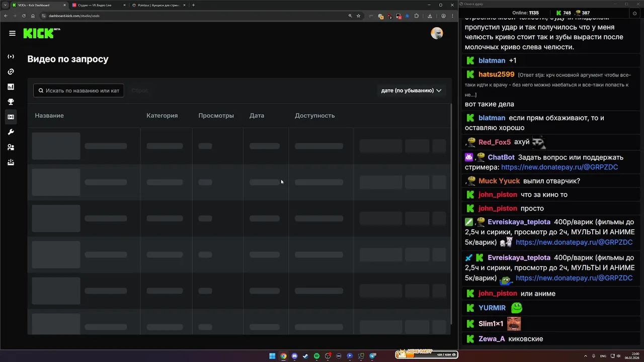Switch the ENG input language indicator
The width and height of the screenshot is (644, 362).
603,356
